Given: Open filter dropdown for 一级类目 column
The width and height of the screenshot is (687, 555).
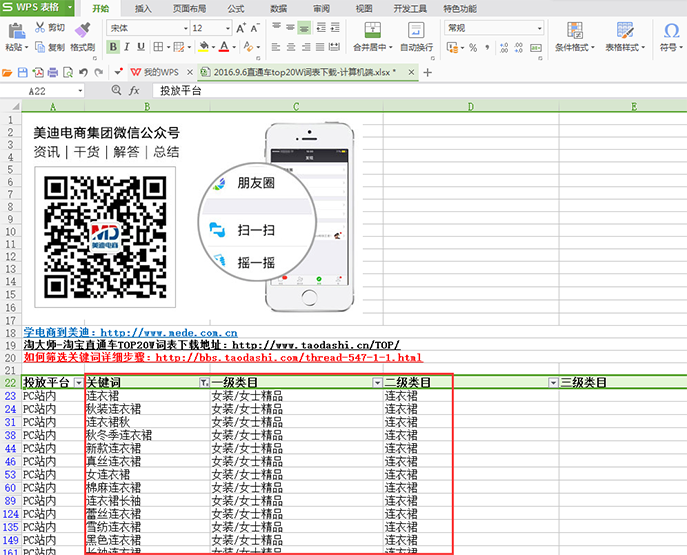Looking at the screenshot, I should click(x=377, y=383).
